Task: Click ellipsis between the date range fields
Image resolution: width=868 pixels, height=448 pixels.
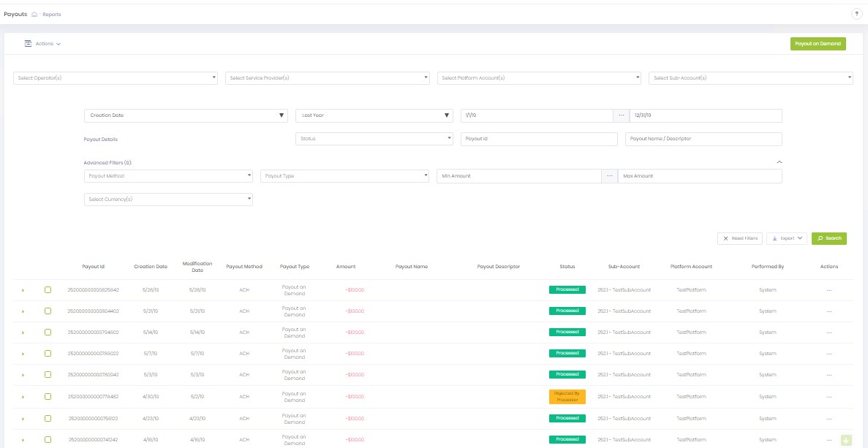Action: tap(621, 115)
